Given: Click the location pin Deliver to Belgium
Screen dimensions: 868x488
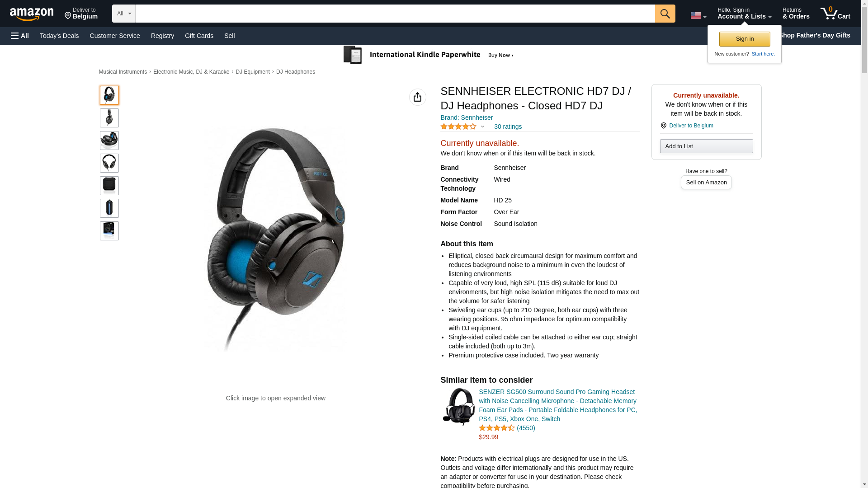Looking at the screenshot, I should (686, 126).
